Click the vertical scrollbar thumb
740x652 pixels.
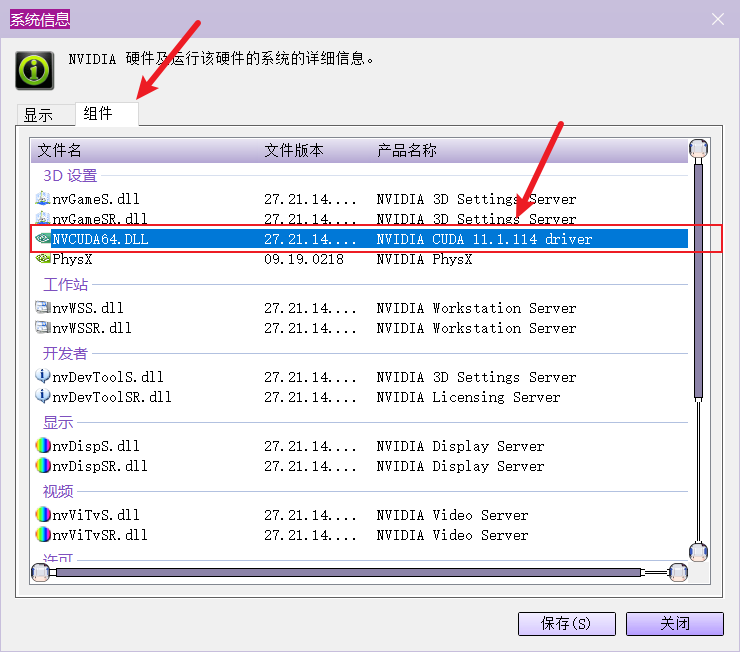pyautogui.click(x=698, y=280)
